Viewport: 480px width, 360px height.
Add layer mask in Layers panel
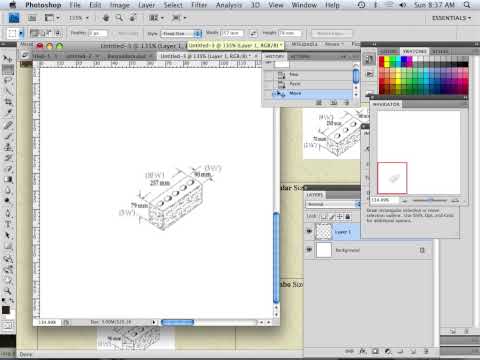(375, 351)
